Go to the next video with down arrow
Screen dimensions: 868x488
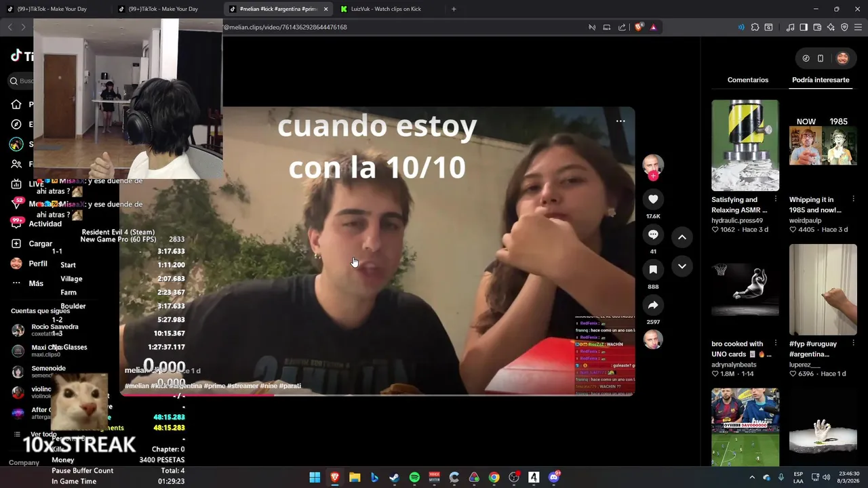click(682, 266)
